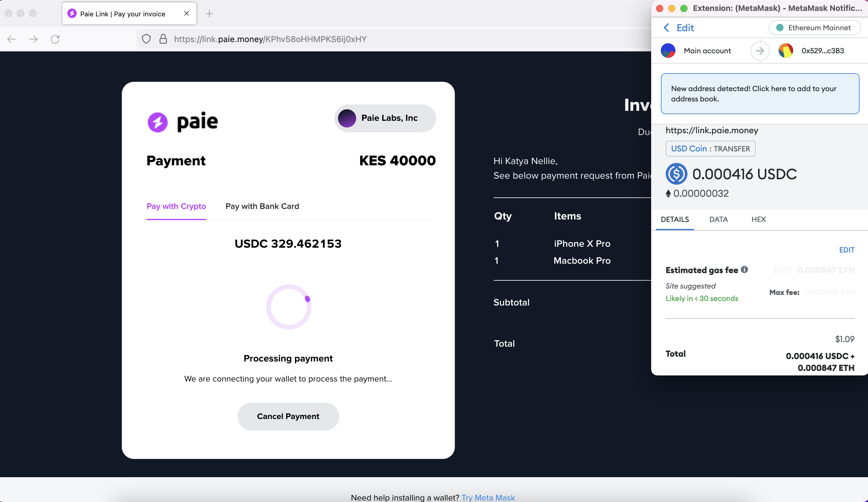The width and height of the screenshot is (868, 502).
Task: Click the Hi Katya Nellie greeting
Action: (525, 161)
